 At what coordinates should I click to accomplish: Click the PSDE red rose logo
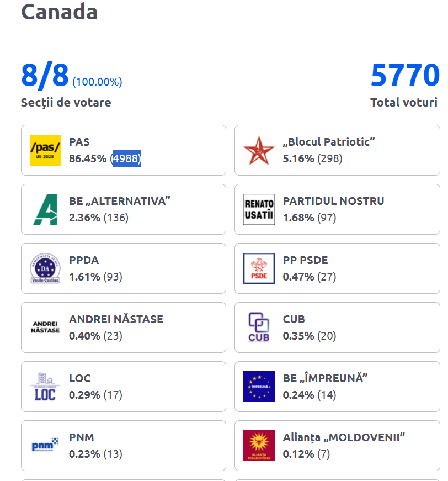(x=259, y=268)
